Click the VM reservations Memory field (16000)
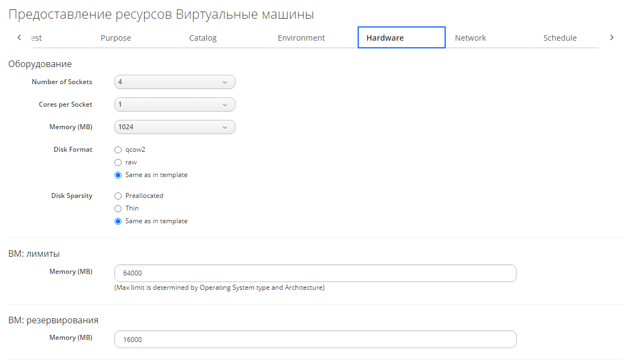Image resolution: width=630 pixels, height=364 pixels. tap(315, 339)
